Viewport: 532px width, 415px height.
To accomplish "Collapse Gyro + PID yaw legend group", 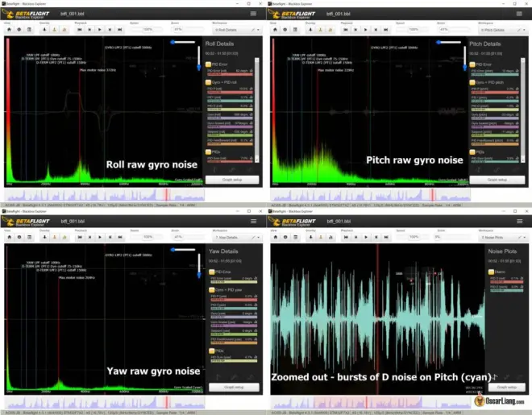I will (x=212, y=290).
